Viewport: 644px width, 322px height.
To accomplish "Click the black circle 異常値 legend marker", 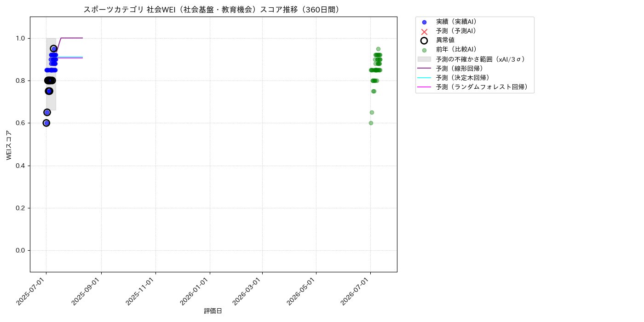I will pos(424,40).
